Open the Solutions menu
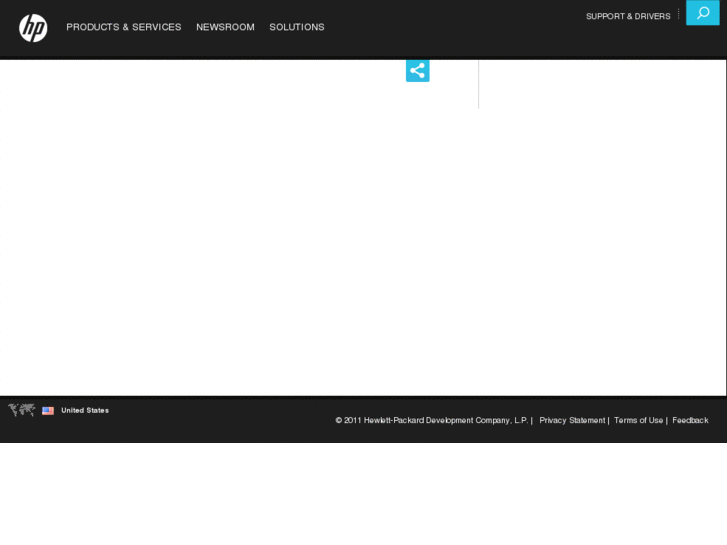Screen dimensions: 727x545 (297, 27)
